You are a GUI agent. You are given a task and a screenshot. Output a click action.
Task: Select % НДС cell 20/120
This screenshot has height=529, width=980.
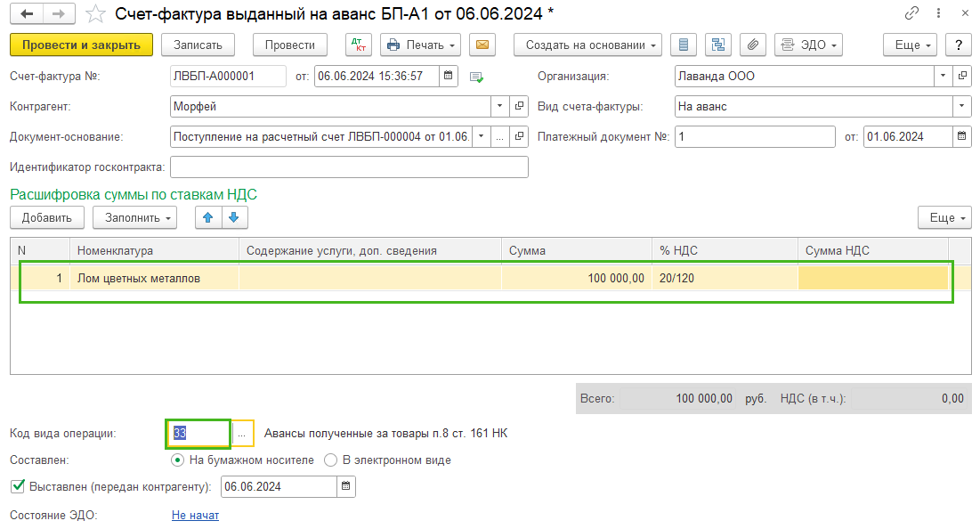(725, 278)
